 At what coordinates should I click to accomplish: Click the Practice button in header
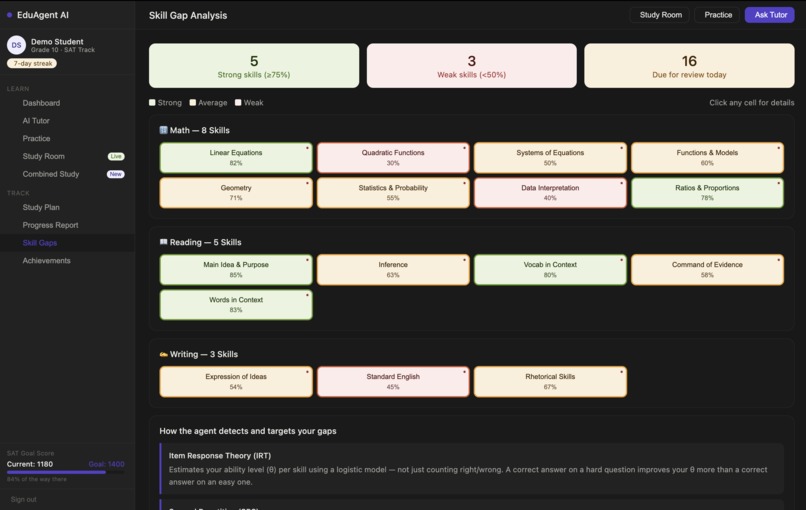(x=718, y=15)
